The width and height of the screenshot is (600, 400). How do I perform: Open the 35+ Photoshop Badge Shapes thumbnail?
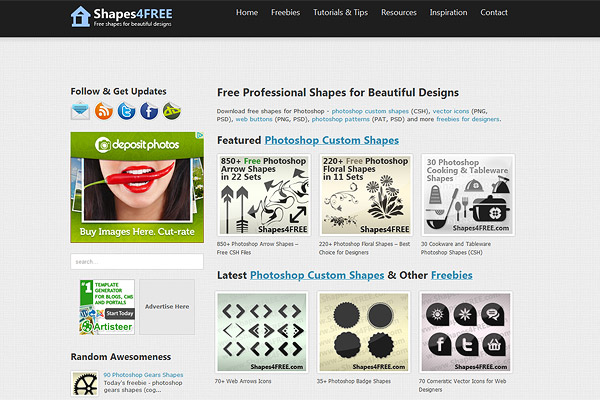(364, 332)
